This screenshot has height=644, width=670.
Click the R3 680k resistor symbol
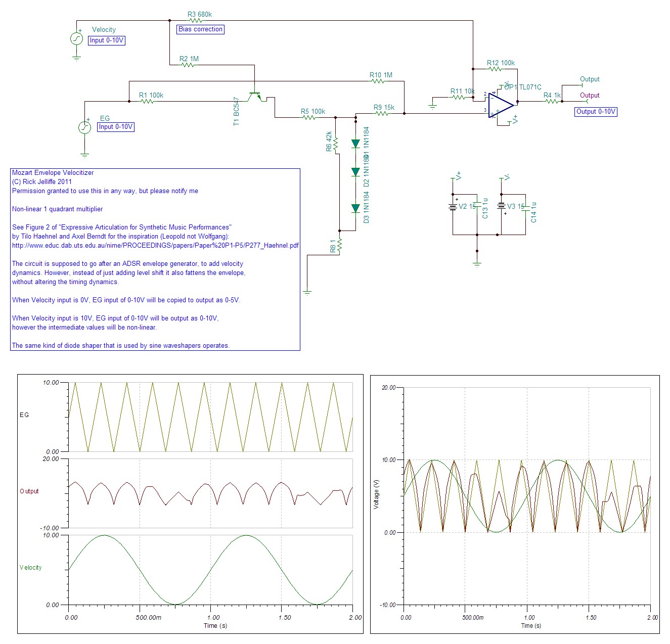[x=195, y=21]
